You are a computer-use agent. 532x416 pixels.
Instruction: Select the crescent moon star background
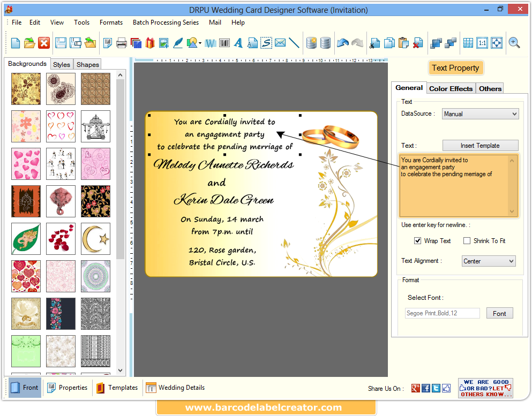96,239
